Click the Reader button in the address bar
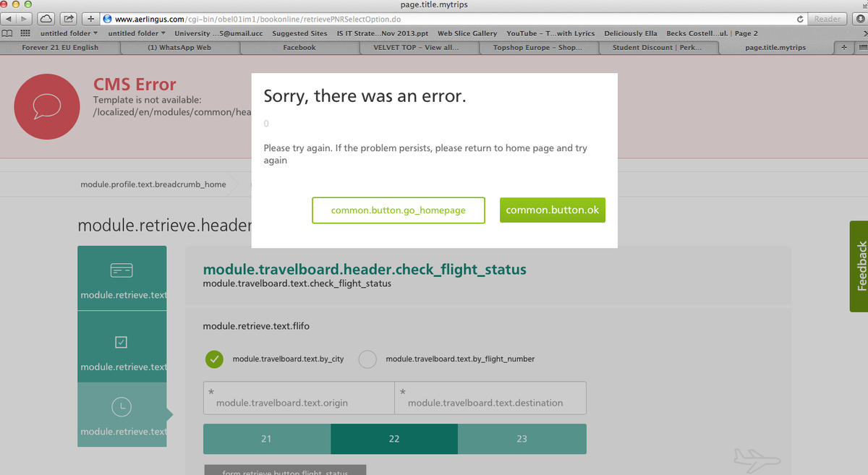The height and width of the screenshot is (475, 868). coord(827,19)
